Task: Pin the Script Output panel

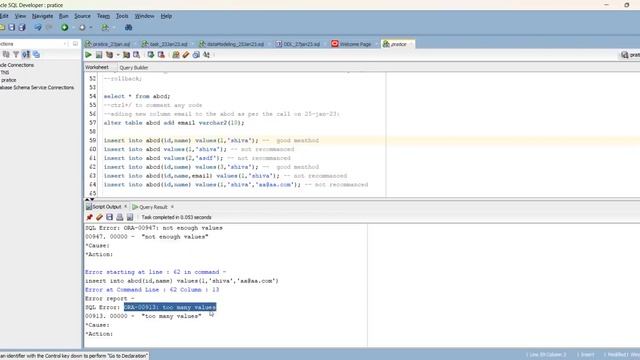Action: (x=89, y=217)
